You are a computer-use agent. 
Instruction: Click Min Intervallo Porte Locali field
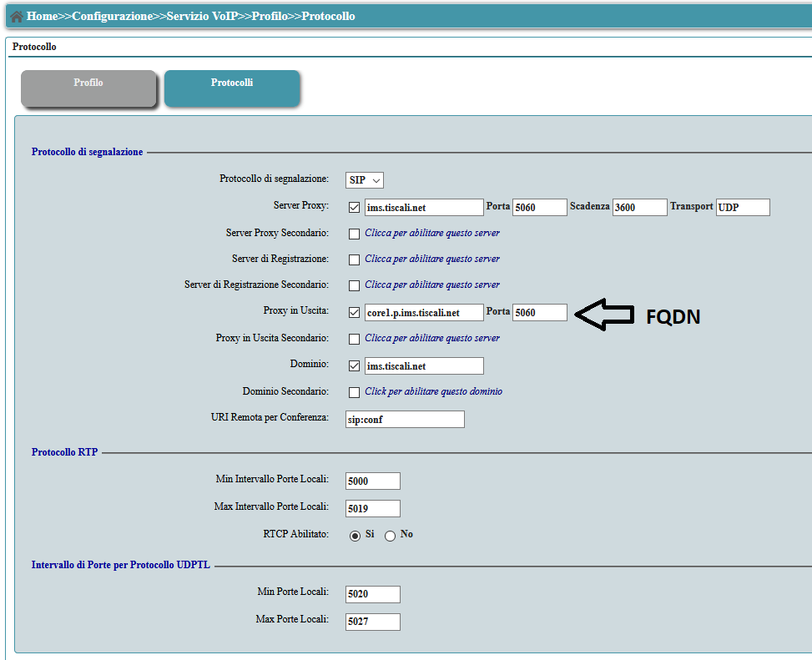point(373,481)
